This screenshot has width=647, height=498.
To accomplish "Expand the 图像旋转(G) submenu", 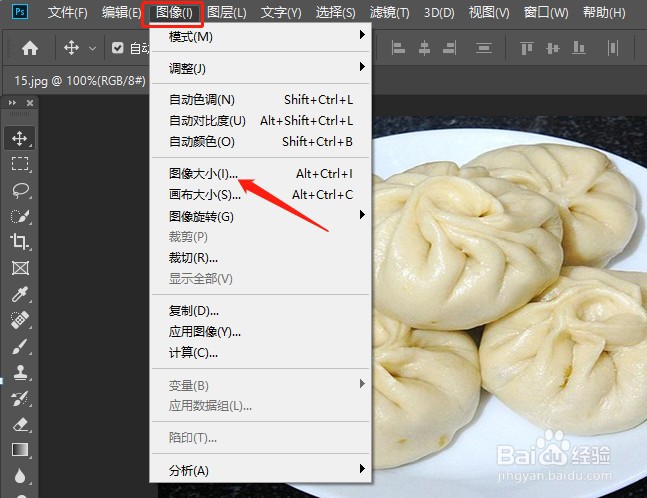I will tap(260, 216).
